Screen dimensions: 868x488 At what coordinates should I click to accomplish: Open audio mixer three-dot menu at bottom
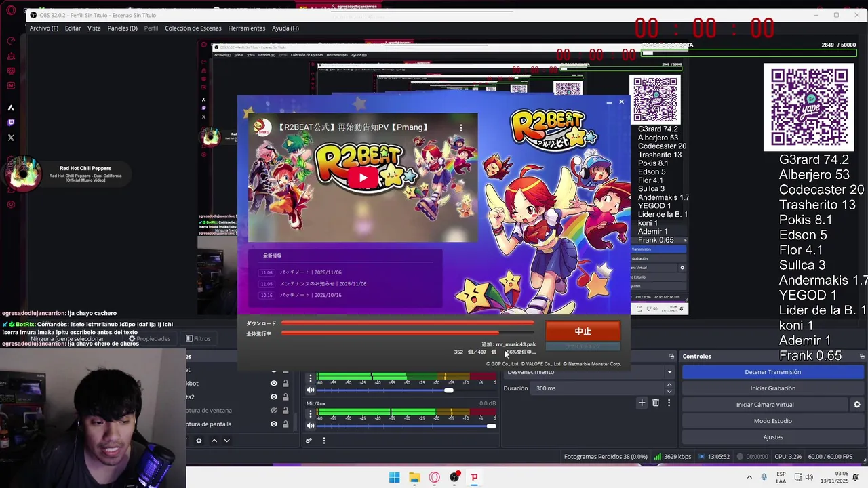click(323, 441)
